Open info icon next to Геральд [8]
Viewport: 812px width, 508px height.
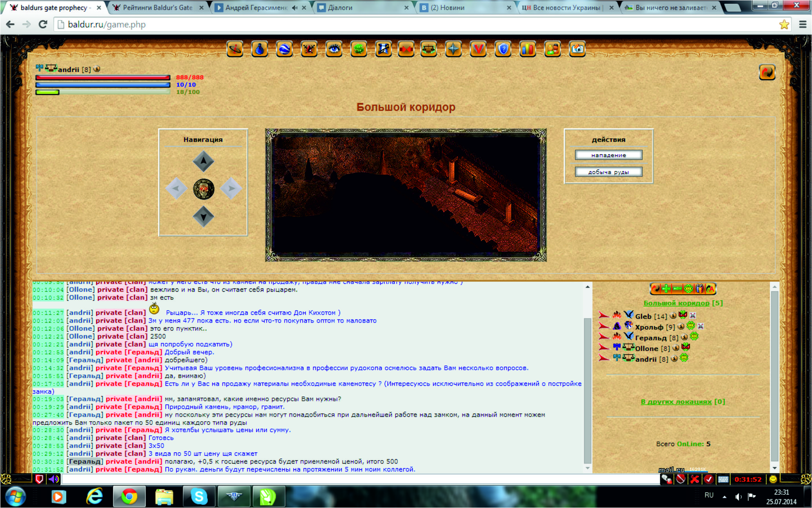click(684, 337)
